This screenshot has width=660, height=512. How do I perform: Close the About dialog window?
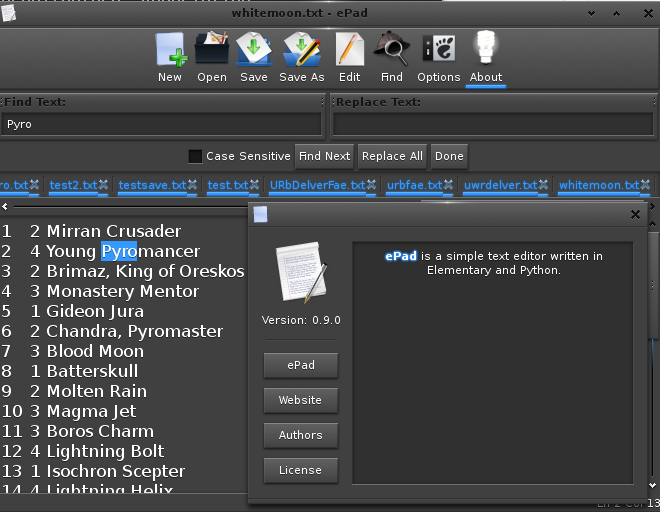635,215
